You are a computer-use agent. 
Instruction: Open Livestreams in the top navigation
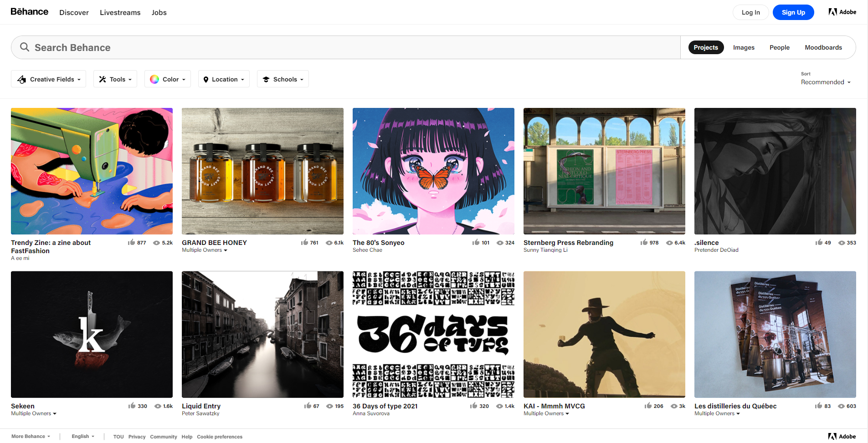[120, 13]
